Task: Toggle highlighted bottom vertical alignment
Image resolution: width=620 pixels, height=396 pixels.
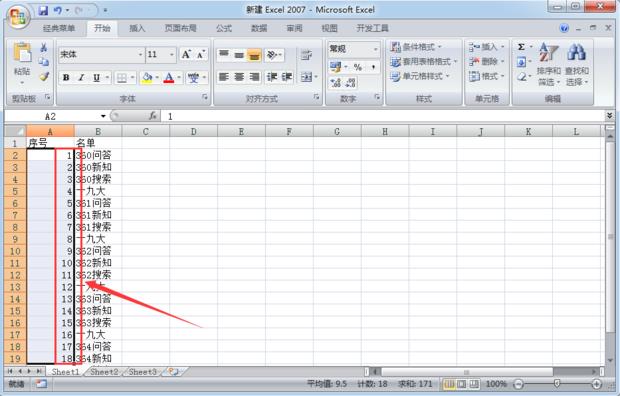Action: [254, 55]
